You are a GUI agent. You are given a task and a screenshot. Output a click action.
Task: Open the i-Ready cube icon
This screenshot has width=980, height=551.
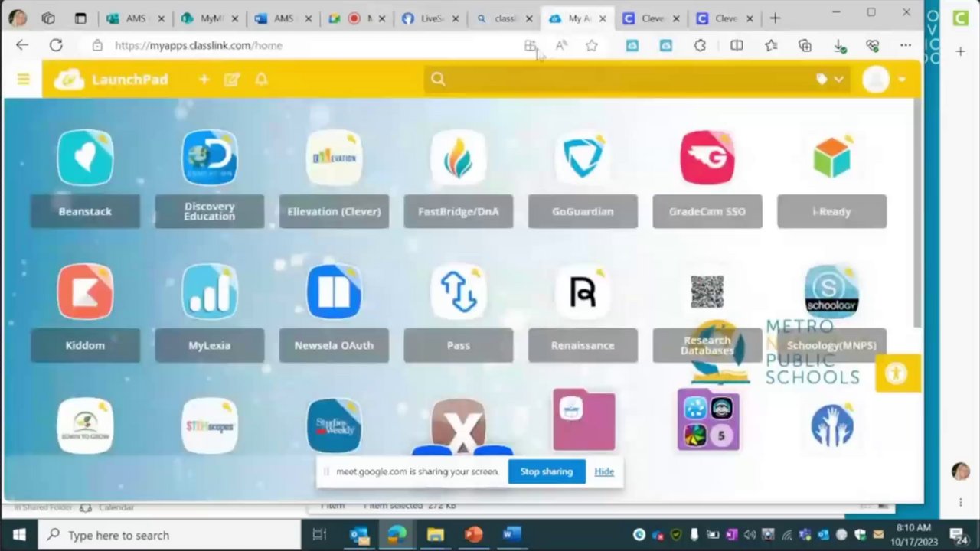tap(831, 158)
